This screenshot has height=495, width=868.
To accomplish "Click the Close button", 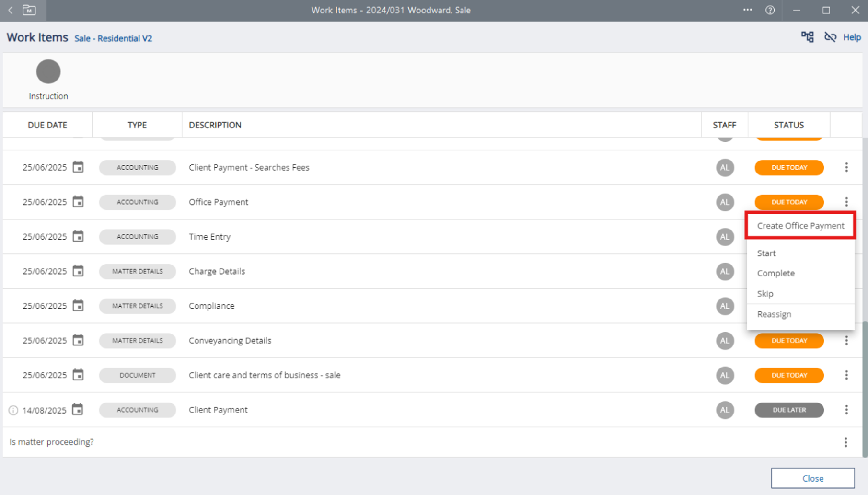I will click(x=812, y=478).
